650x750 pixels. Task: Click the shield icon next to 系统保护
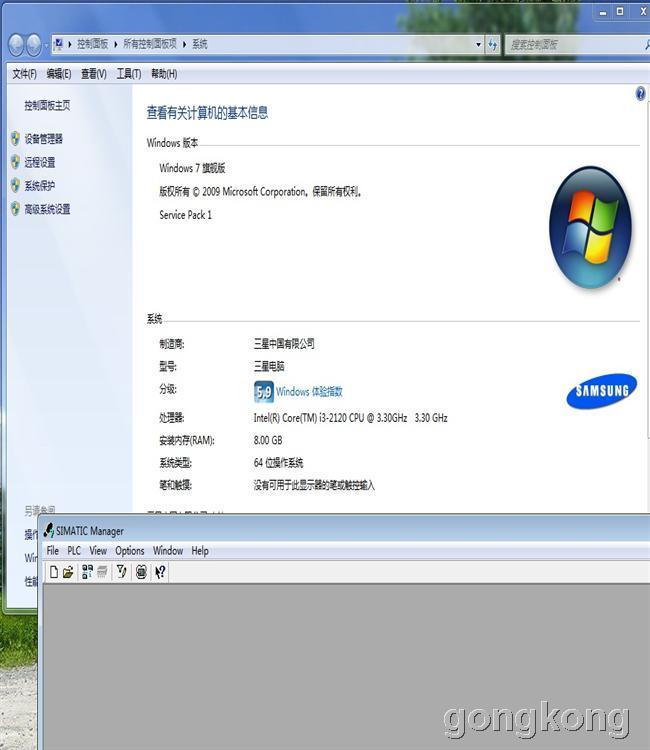tap(15, 185)
